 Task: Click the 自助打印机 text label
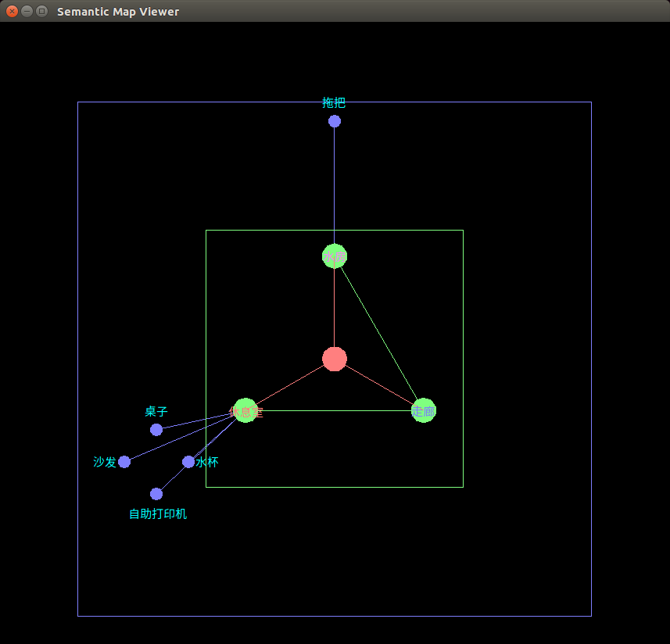click(x=158, y=513)
